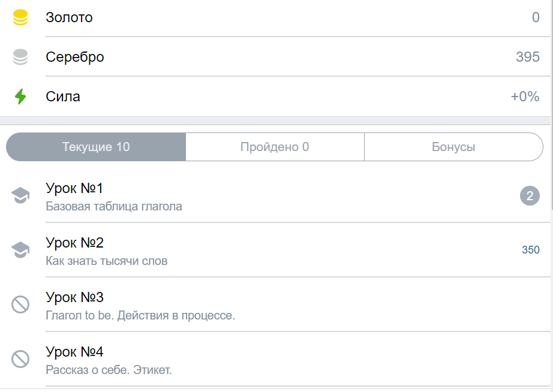Click the 350 price on Урок №2
The image size is (553, 392).
pos(530,250)
